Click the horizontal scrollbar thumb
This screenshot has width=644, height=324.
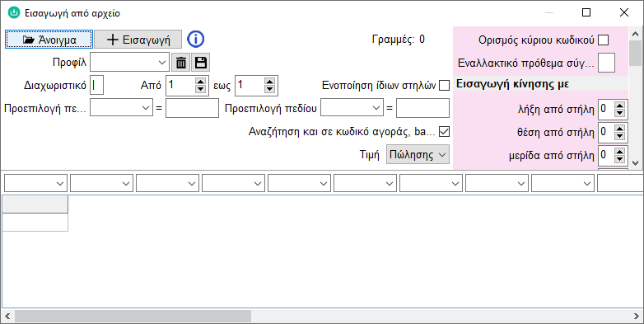[133, 316]
